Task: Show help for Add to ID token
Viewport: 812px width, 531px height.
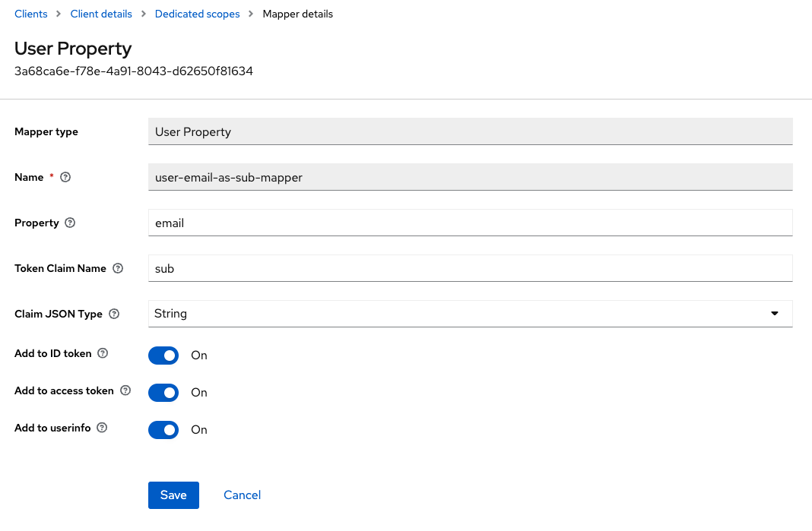Action: (x=103, y=353)
